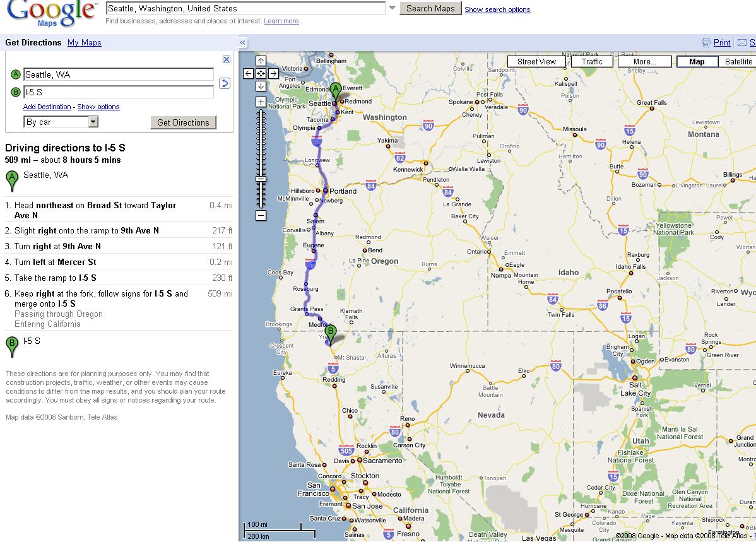The width and height of the screenshot is (756, 542).
Task: Zoom in with the plus button
Action: tap(261, 102)
